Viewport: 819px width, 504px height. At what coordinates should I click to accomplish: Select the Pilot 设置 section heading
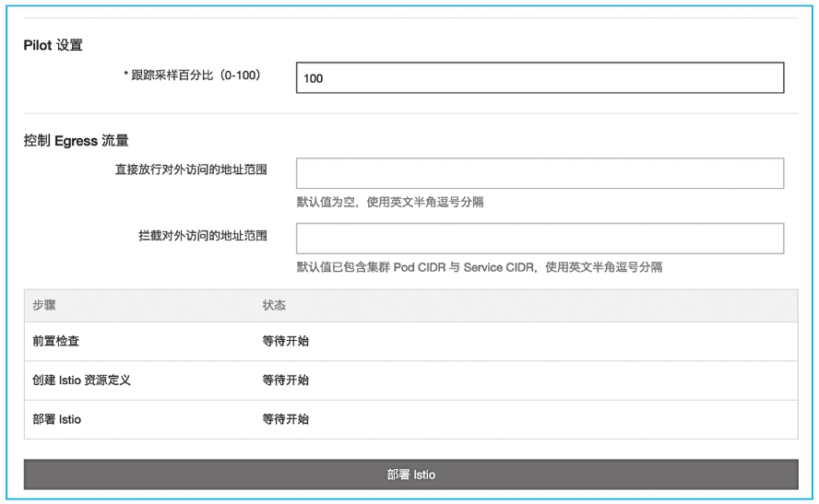(x=53, y=45)
